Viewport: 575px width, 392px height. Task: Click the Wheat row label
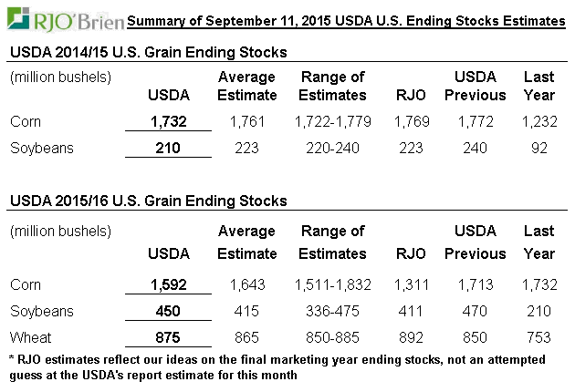tap(29, 337)
